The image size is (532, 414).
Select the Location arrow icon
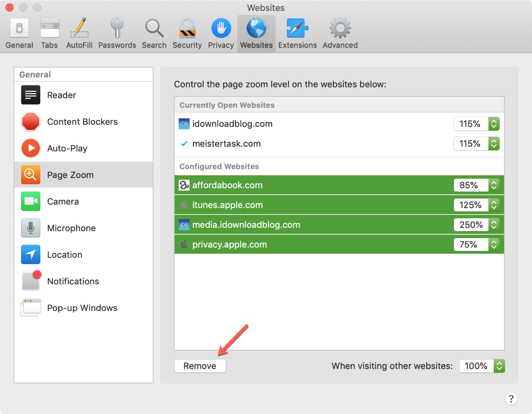click(x=31, y=254)
